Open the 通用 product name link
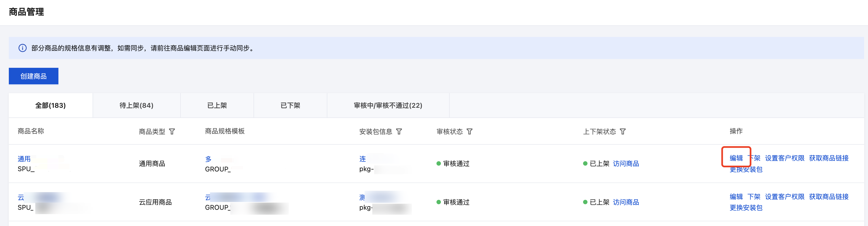Viewport: 868px width, 226px height. coord(24,159)
